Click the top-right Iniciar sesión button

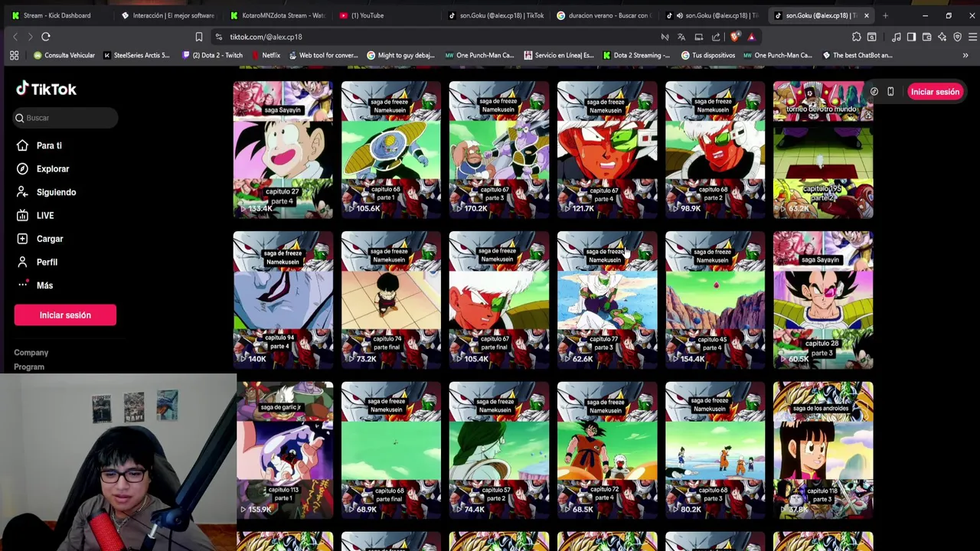(935, 92)
